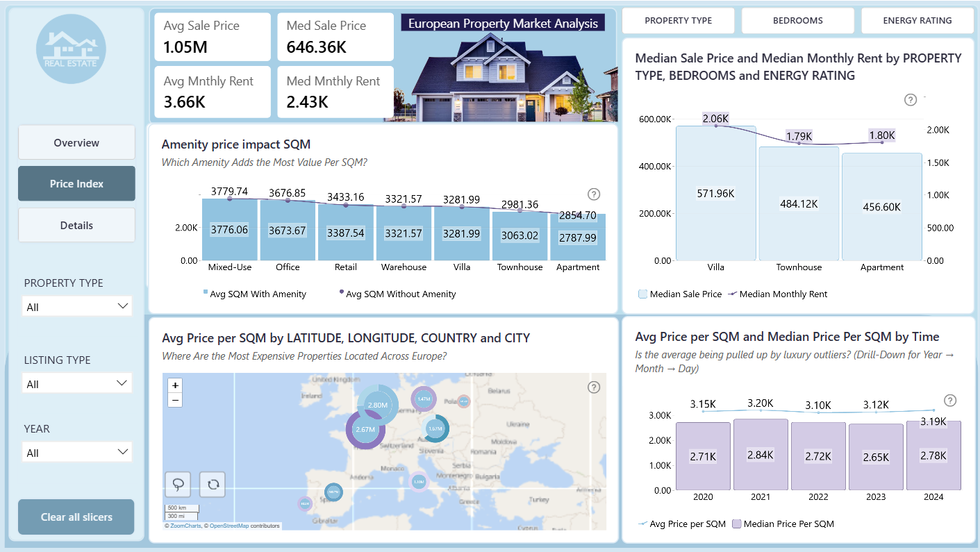Activate the lasso selection tool on map
Image resolution: width=980 pixels, height=552 pixels.
point(178,484)
